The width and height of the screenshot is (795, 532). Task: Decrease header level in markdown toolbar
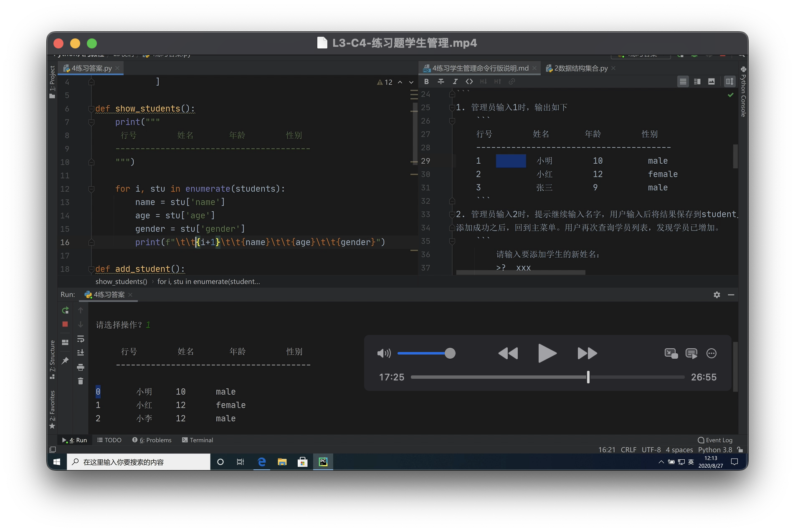[x=484, y=81]
